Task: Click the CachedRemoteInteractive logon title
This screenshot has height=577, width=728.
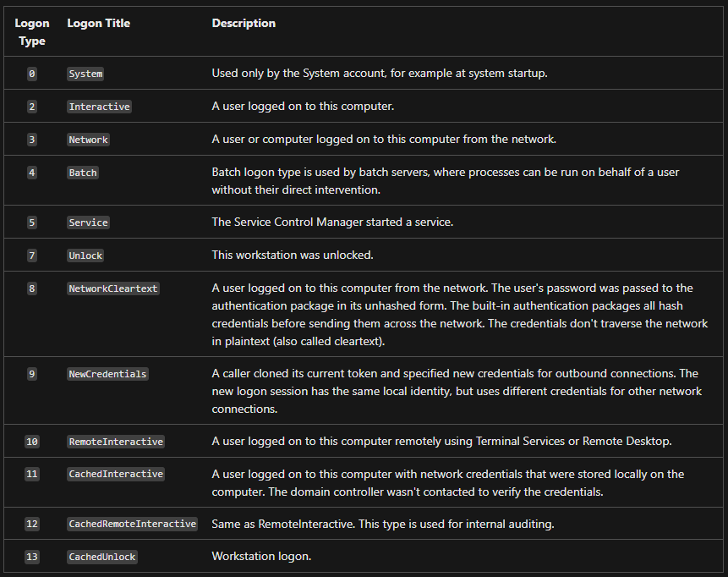Action: click(133, 525)
